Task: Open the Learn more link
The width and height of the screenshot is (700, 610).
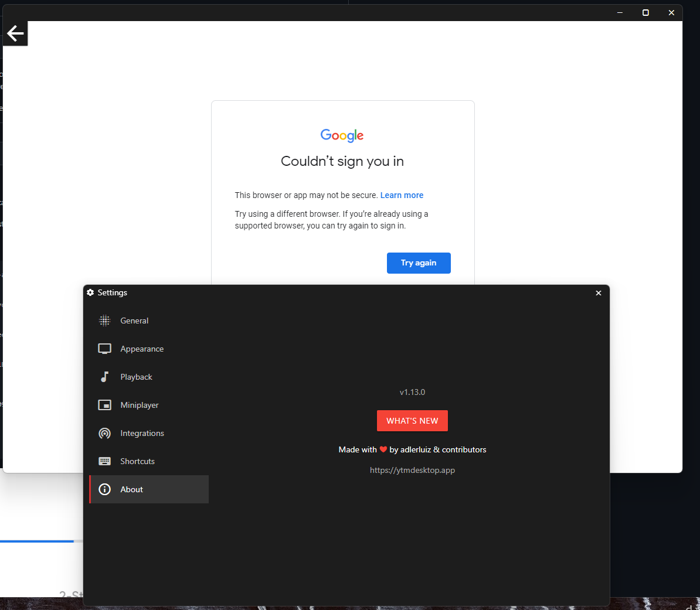Action: tap(402, 195)
